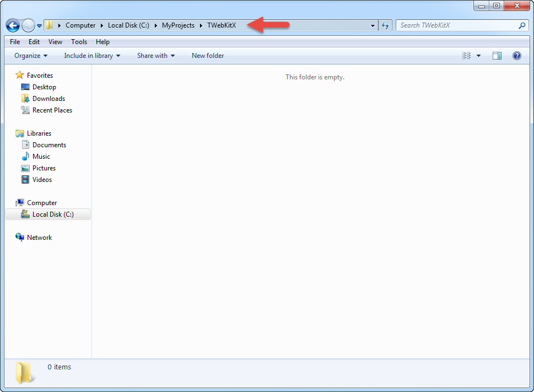
Task: Change your view icon button
Action: tap(466, 56)
